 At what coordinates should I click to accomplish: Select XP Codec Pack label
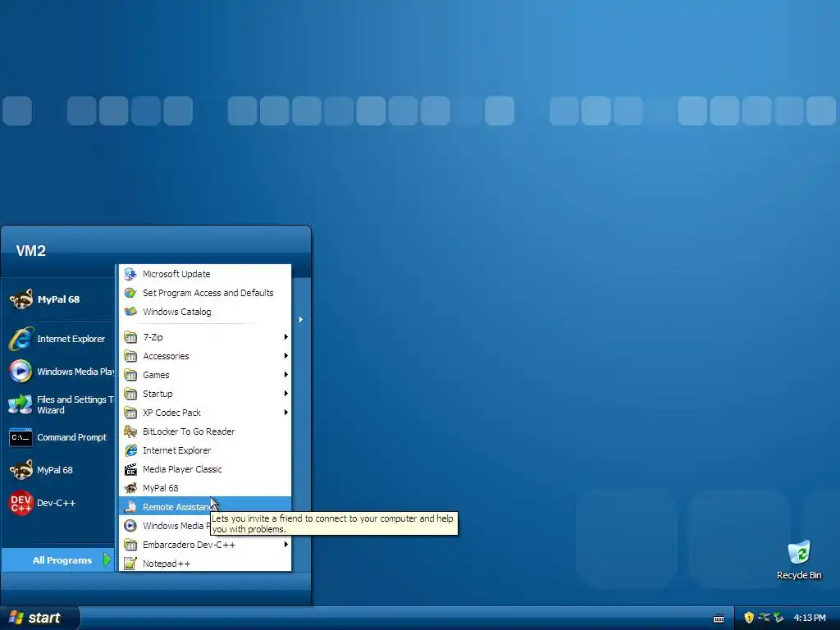171,412
